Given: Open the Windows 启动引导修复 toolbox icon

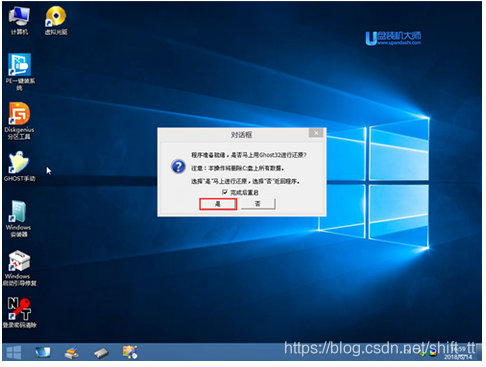Looking at the screenshot, I should click(x=19, y=268).
